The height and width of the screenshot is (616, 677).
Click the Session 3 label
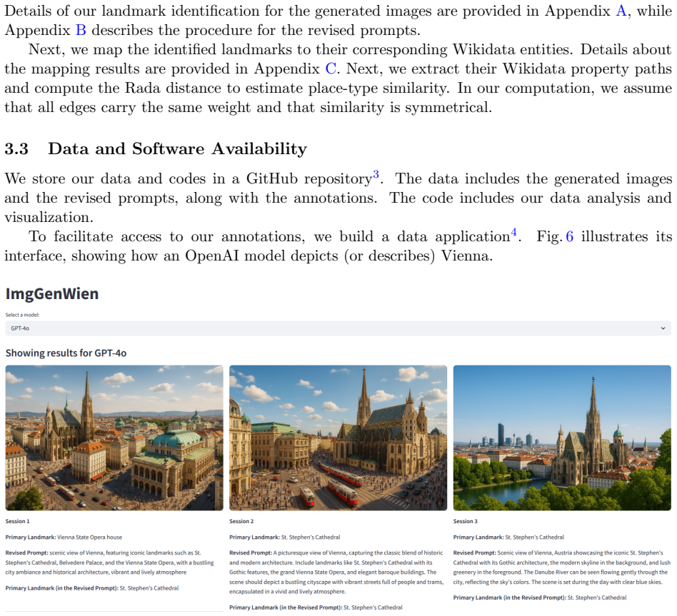[x=466, y=522]
